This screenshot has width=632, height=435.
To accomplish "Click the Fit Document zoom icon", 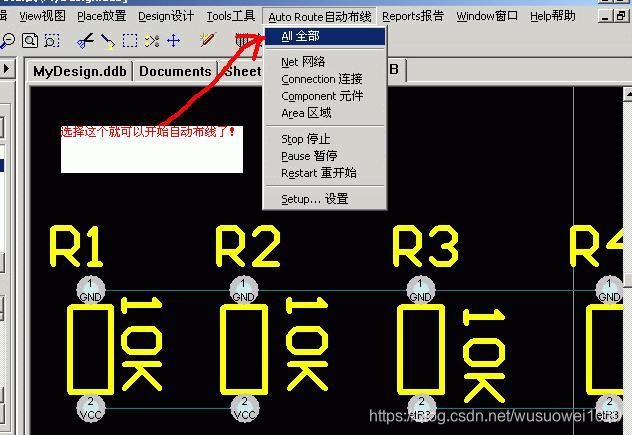I will click(30, 41).
